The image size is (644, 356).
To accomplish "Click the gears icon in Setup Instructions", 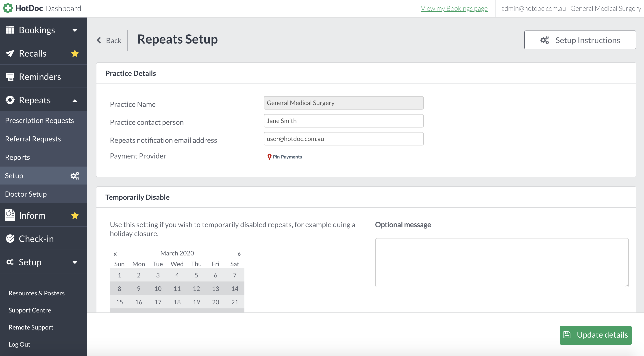I will (545, 40).
